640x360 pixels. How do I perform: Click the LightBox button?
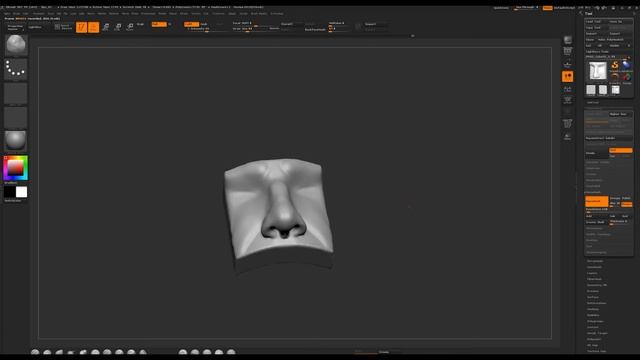36,27
